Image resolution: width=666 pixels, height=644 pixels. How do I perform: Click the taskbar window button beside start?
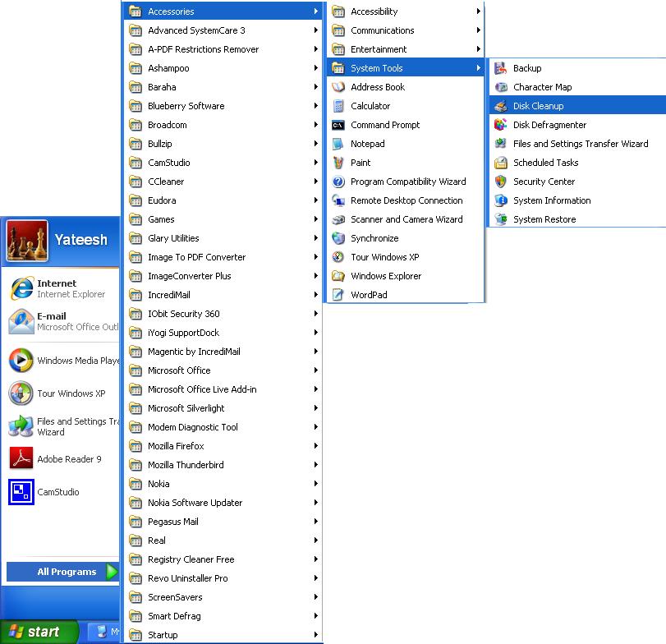pyautogui.click(x=104, y=632)
